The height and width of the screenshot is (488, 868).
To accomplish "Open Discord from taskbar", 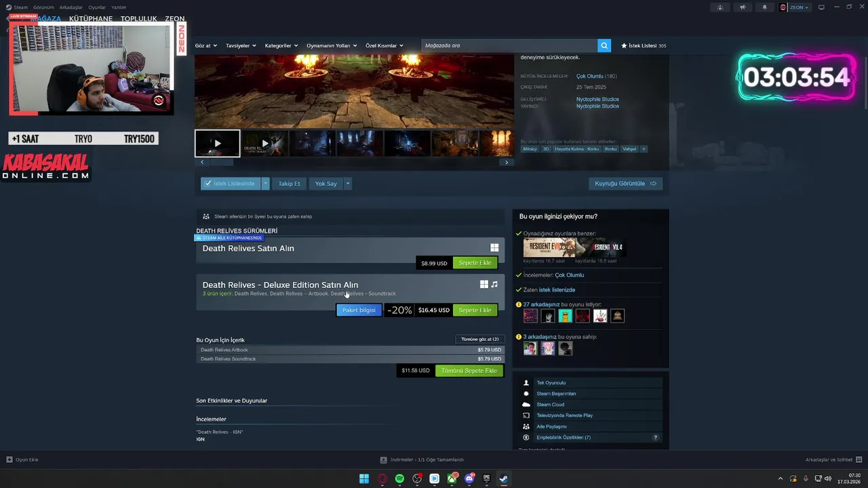I will point(469,479).
